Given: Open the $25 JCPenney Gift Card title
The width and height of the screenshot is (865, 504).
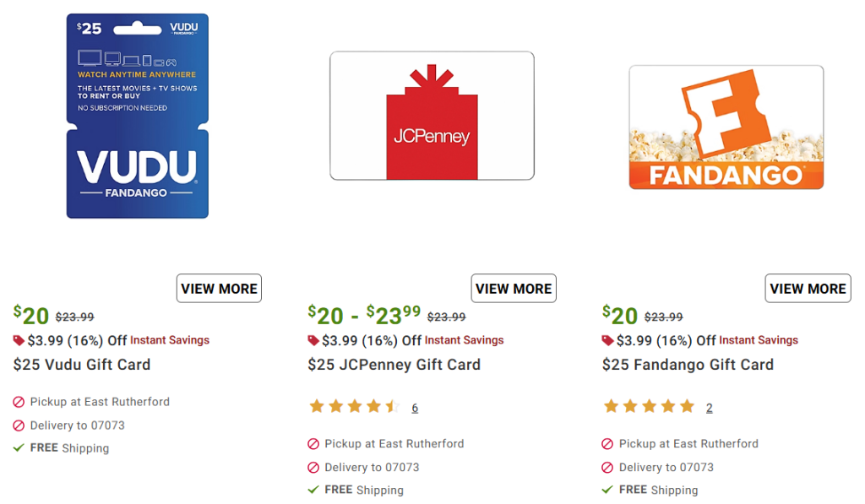Looking at the screenshot, I should coord(394,365).
